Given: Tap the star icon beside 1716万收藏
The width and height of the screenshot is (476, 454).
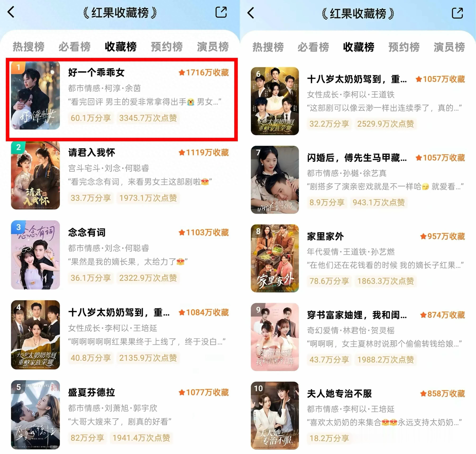Looking at the screenshot, I should click(182, 72).
